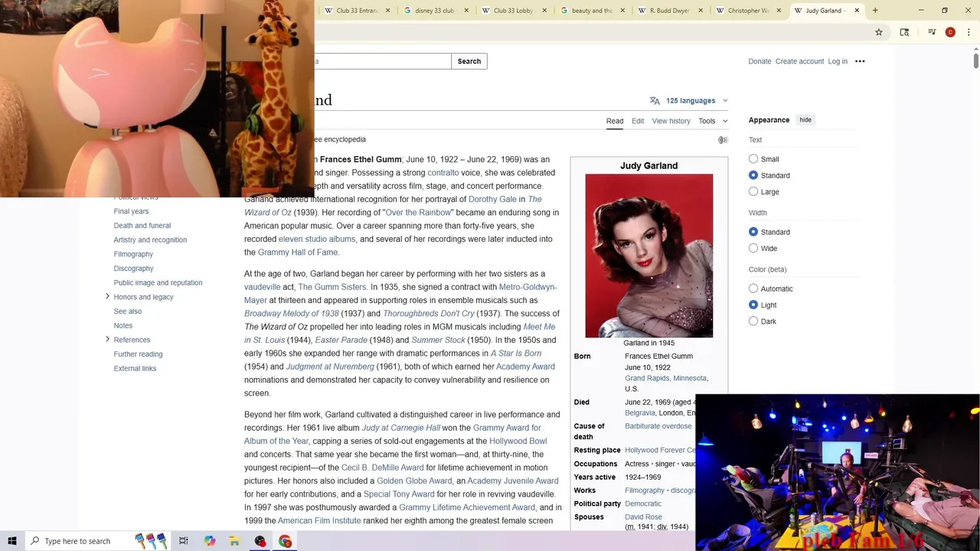Image resolution: width=980 pixels, height=551 pixels.
Task: Open the Judy Garland infobox photo
Action: point(649,256)
